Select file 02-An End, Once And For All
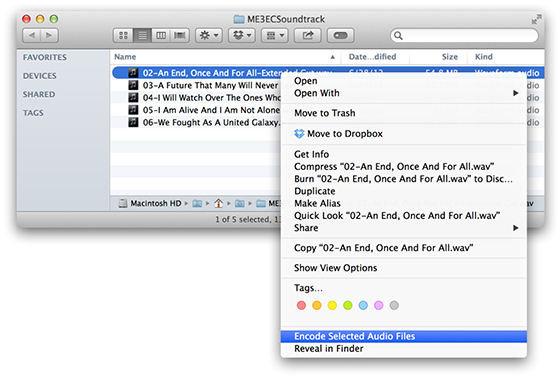 click(x=197, y=73)
